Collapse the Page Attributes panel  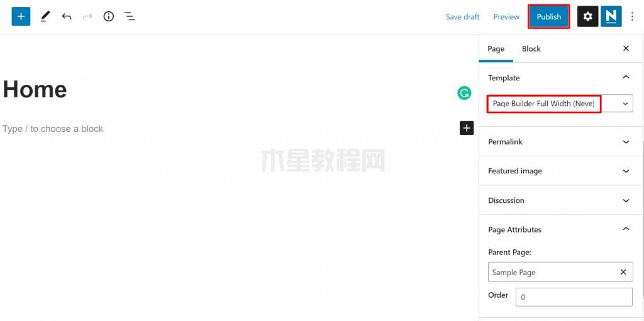coord(560,229)
